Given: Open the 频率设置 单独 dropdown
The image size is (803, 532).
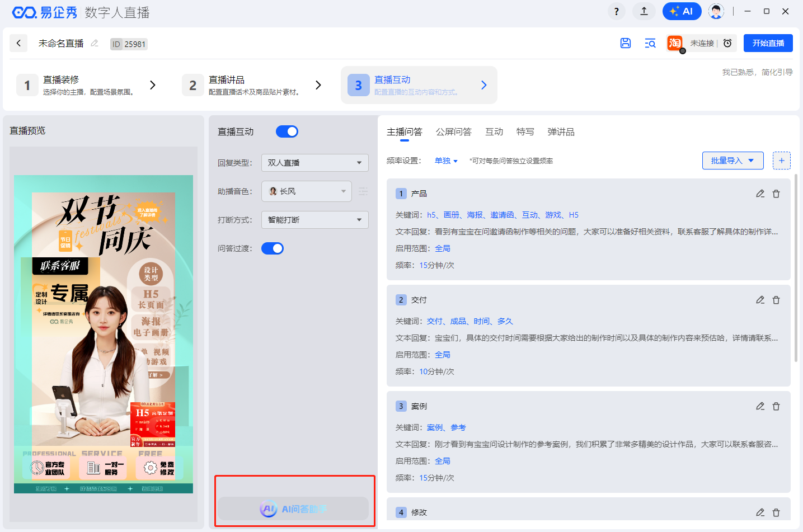Looking at the screenshot, I should point(446,161).
